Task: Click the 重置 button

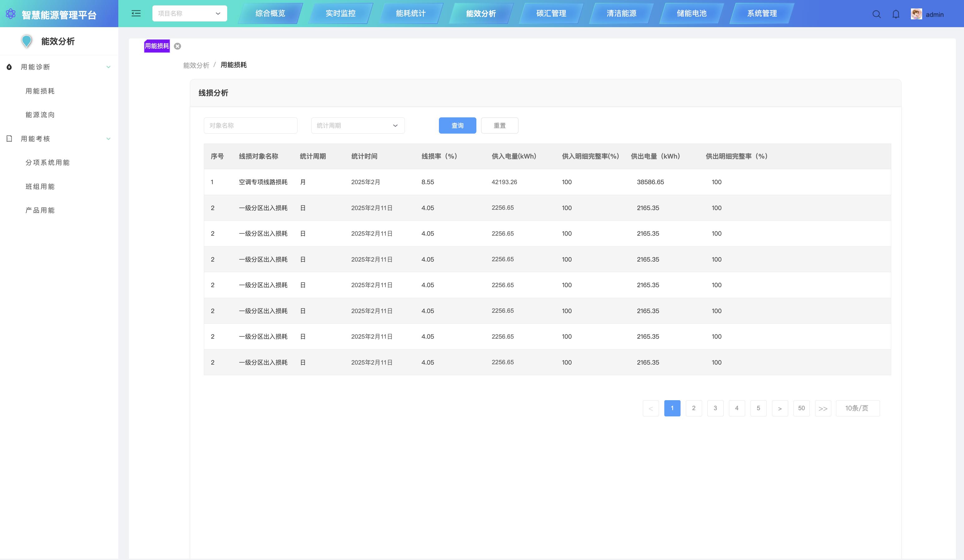Action: coord(499,125)
